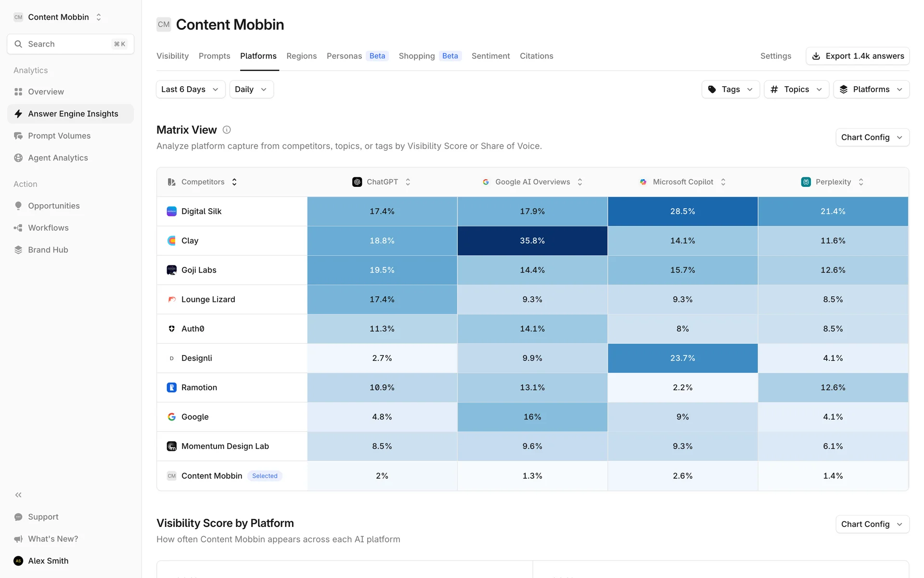
Task: Sort by Perplexity column arrows
Action: [x=861, y=182]
